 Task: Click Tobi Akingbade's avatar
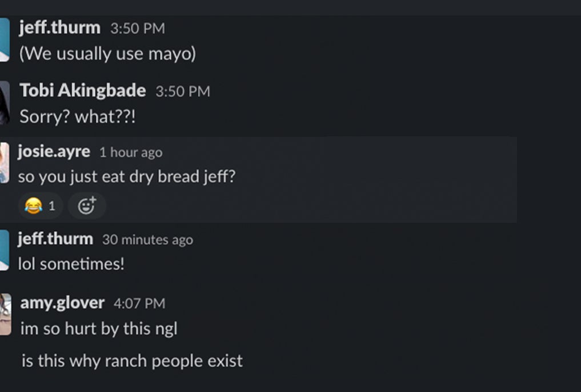(x=4, y=103)
